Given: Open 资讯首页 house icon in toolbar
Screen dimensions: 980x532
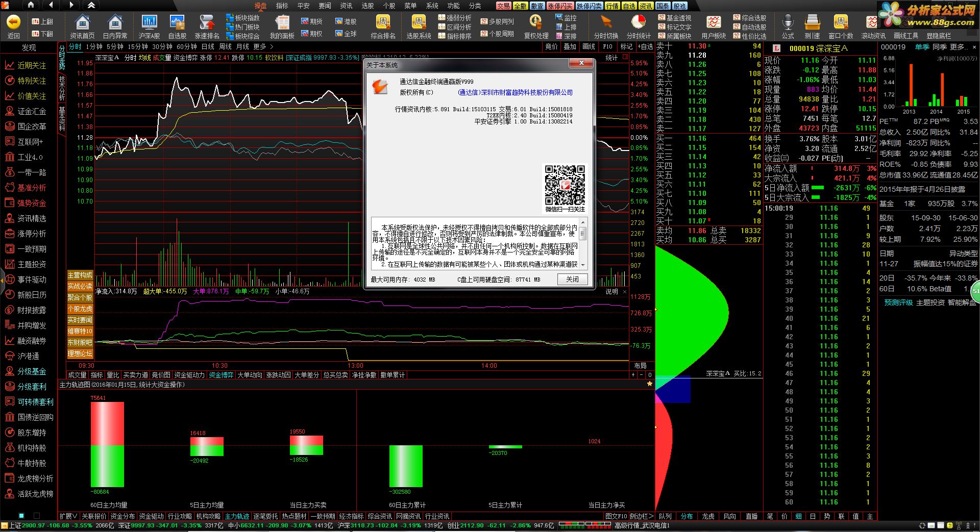Looking at the screenshot, I should pyautogui.click(x=82, y=22).
